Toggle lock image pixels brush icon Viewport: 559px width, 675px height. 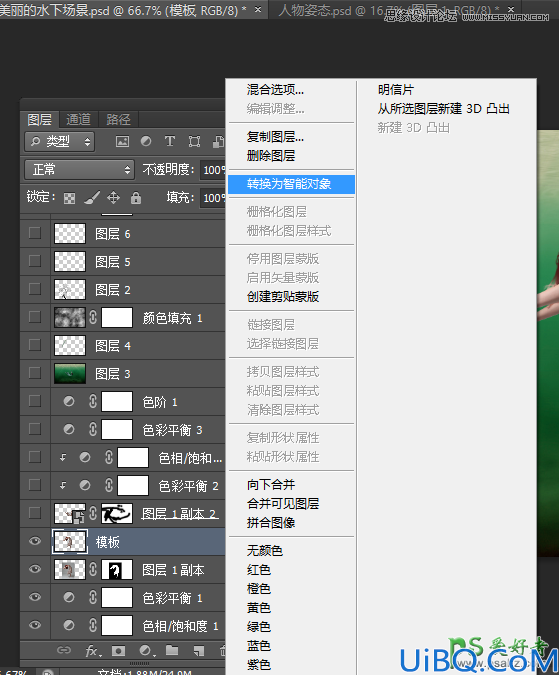point(92,198)
